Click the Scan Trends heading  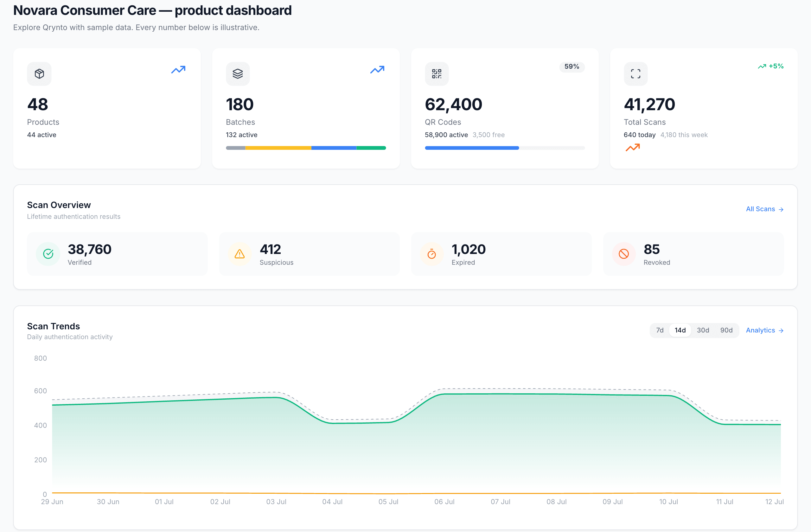tap(54, 326)
